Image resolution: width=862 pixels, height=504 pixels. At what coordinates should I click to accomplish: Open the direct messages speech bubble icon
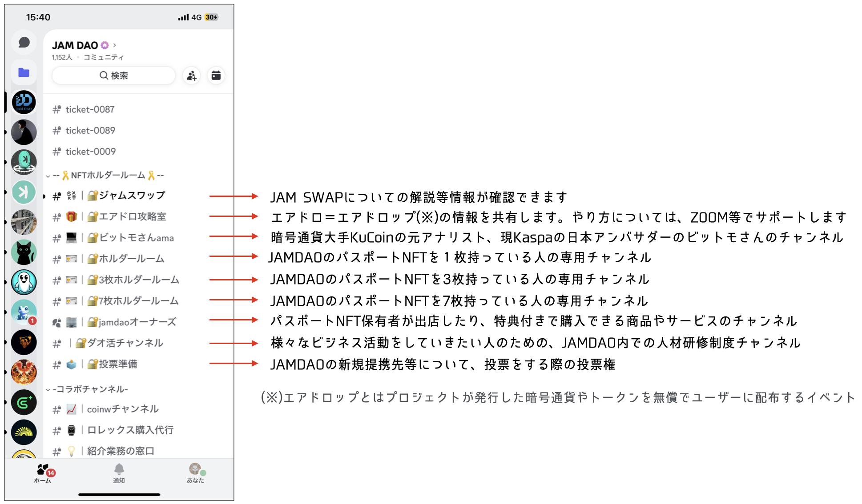point(24,43)
